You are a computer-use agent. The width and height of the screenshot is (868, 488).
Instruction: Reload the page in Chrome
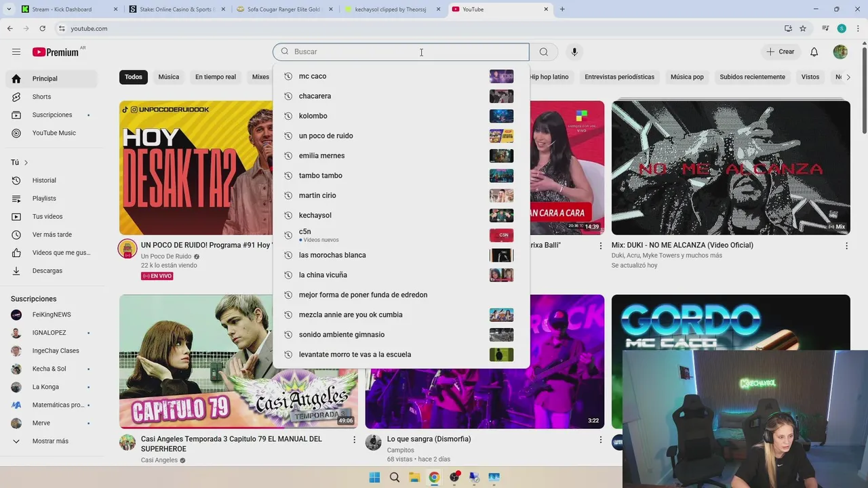click(42, 28)
